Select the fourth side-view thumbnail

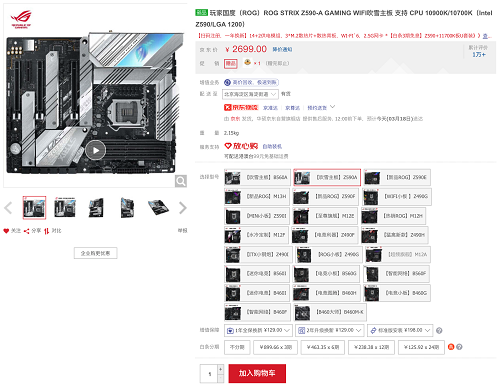point(127,208)
